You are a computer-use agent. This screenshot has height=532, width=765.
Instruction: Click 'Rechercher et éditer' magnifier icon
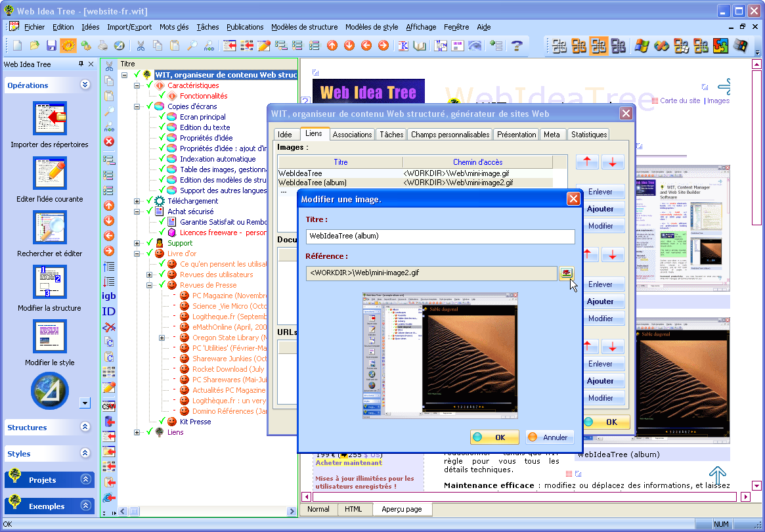pyautogui.click(x=50, y=227)
